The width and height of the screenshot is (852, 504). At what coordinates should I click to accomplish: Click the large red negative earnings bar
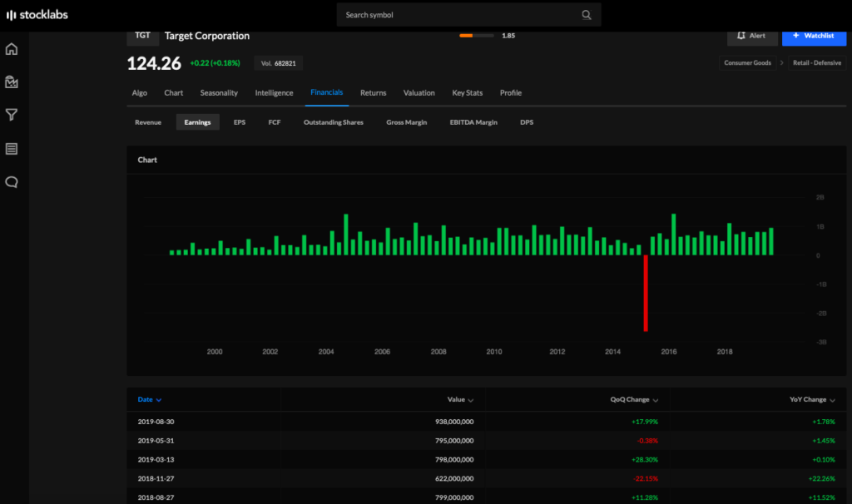(x=646, y=294)
